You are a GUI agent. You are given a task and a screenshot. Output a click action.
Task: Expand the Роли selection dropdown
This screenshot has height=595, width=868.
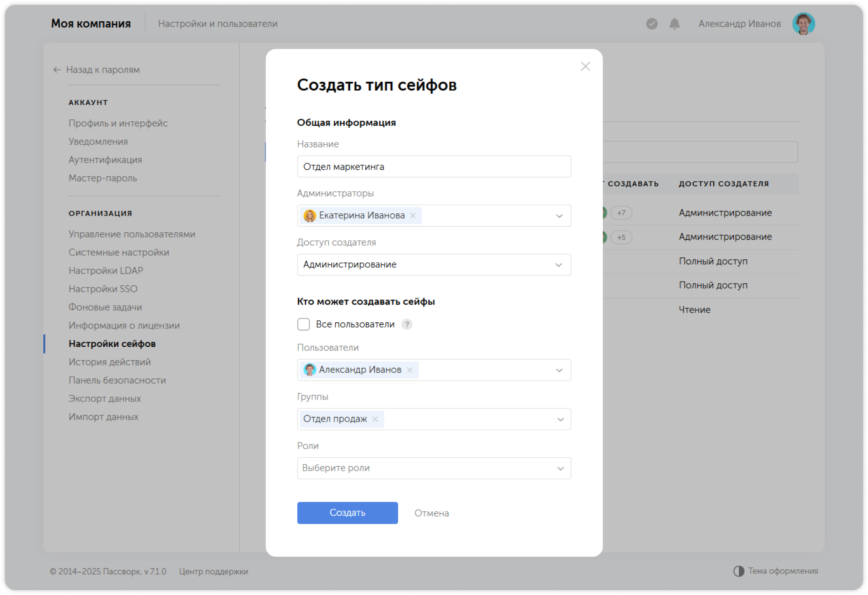pos(560,468)
